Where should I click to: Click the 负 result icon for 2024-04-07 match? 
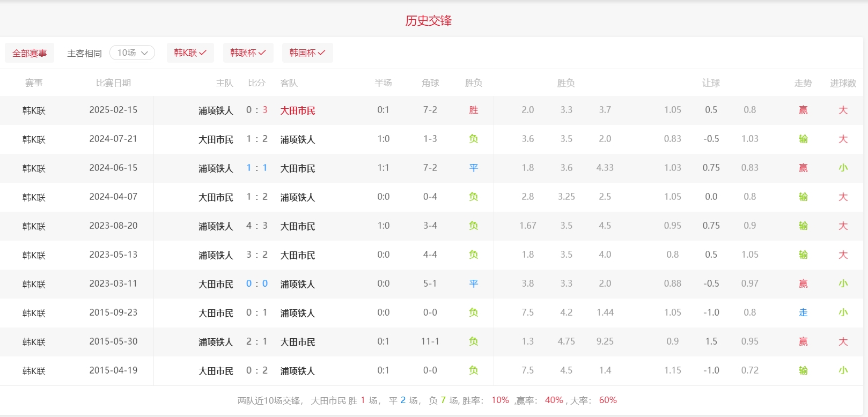coord(473,197)
